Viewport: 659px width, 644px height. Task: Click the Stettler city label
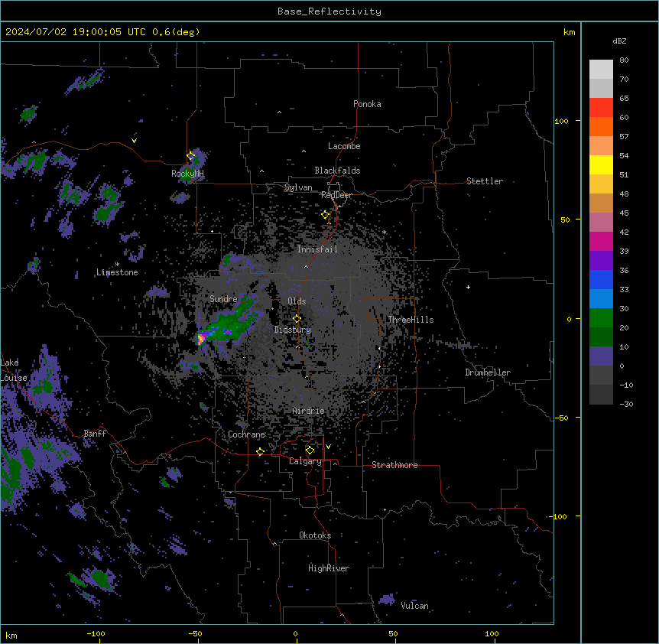point(485,181)
